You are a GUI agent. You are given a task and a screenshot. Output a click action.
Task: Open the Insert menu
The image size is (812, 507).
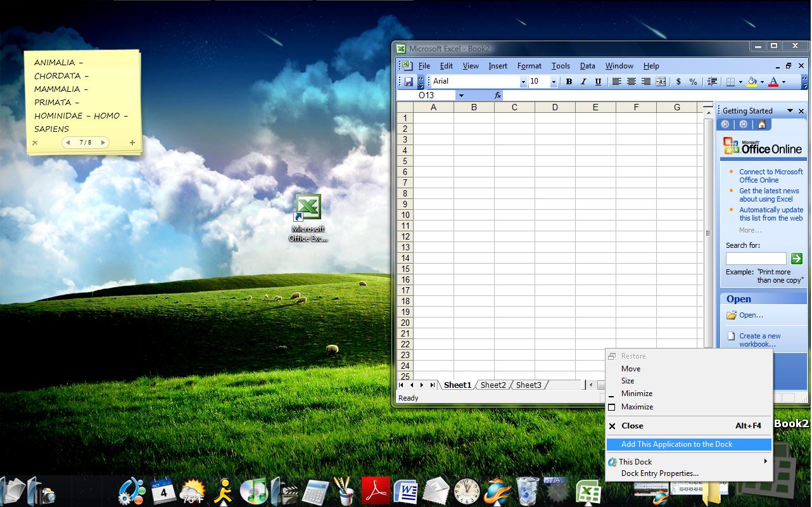pos(498,65)
